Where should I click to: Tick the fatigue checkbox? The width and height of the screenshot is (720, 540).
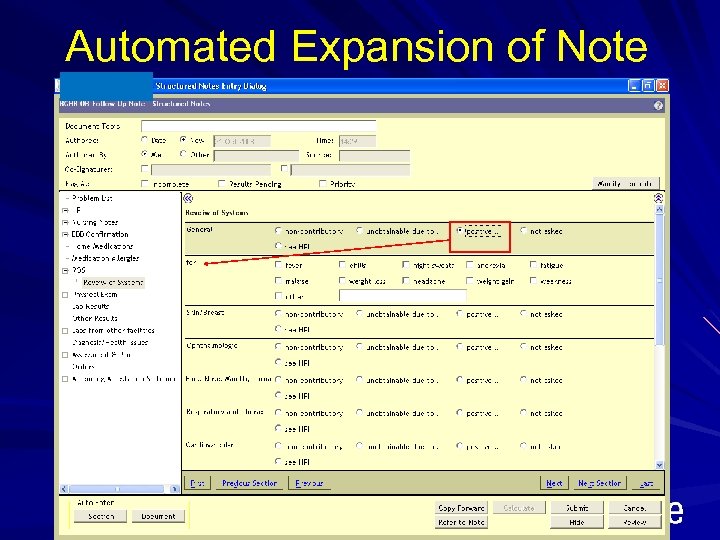click(533, 264)
